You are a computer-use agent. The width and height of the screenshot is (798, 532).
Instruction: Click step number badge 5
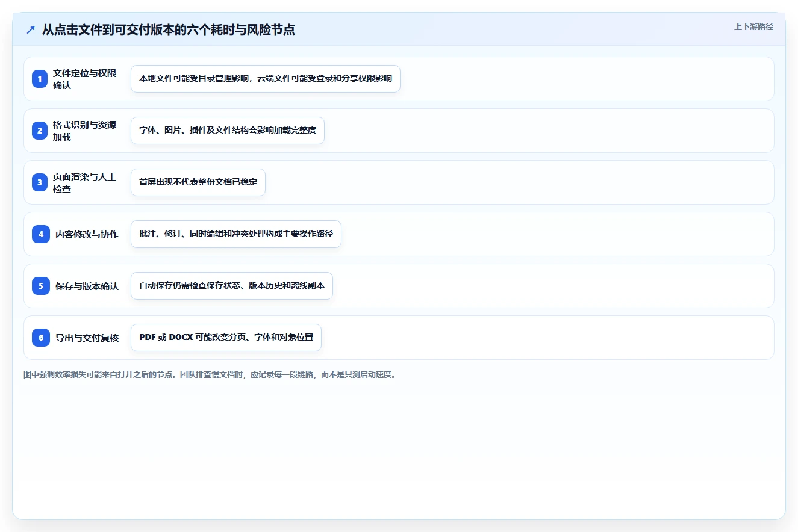[x=41, y=286]
